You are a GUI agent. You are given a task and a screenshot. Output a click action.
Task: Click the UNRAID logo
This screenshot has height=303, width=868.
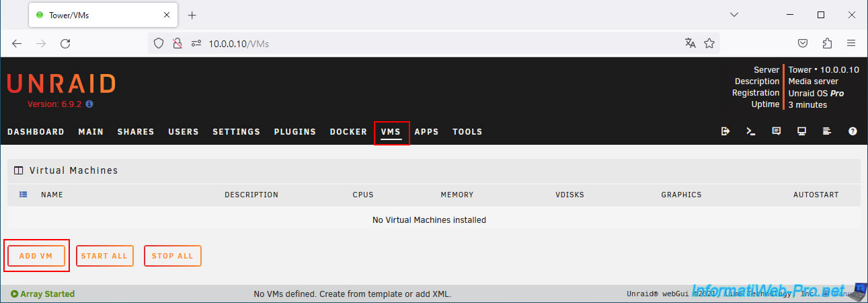coord(61,84)
